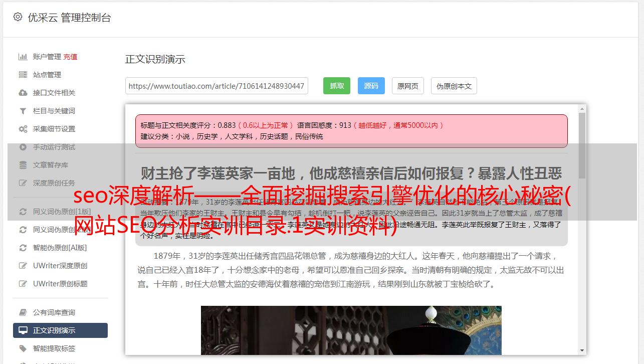Open the 账户管理 bar chart icon

click(23, 57)
